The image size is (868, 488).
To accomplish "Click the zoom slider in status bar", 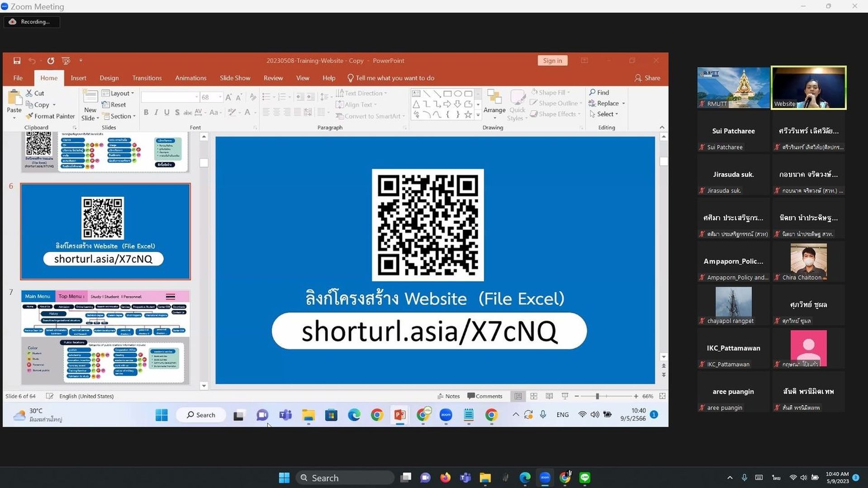I will pos(598,396).
